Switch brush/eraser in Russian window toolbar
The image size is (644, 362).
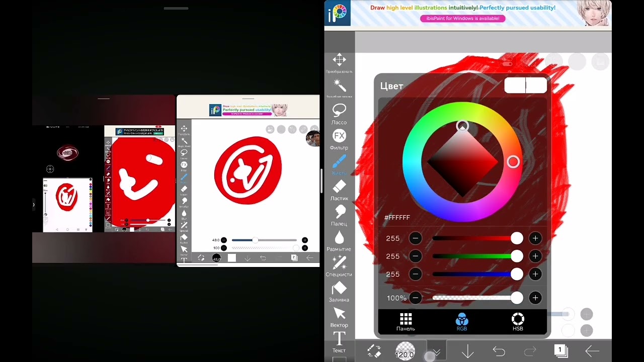click(x=374, y=351)
